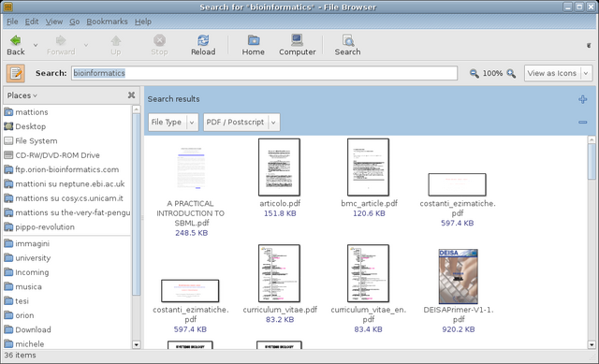The height and width of the screenshot is (364, 599).
Task: Click the 920.2 KB file size text
Action: pos(459,329)
